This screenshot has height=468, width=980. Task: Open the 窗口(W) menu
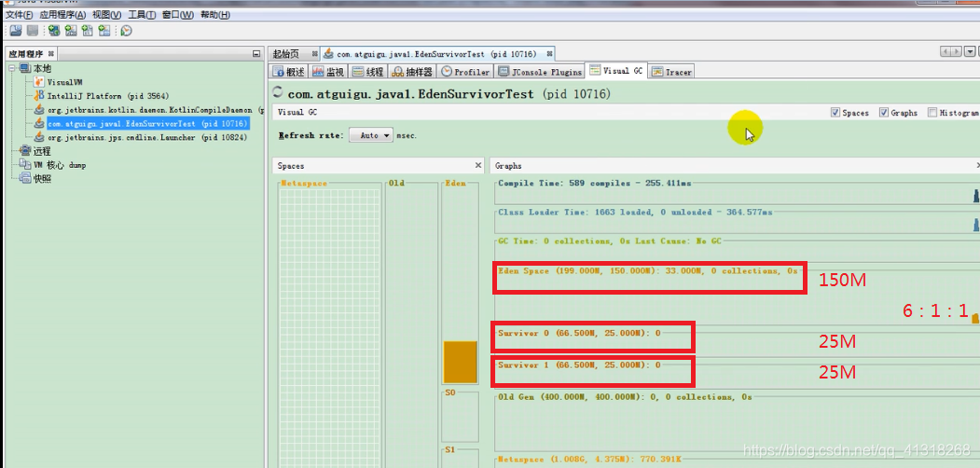[x=178, y=15]
